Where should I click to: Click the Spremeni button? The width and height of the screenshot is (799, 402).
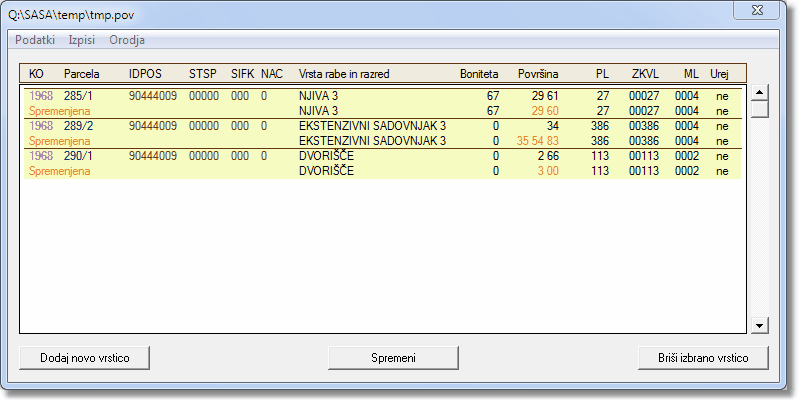tap(394, 357)
